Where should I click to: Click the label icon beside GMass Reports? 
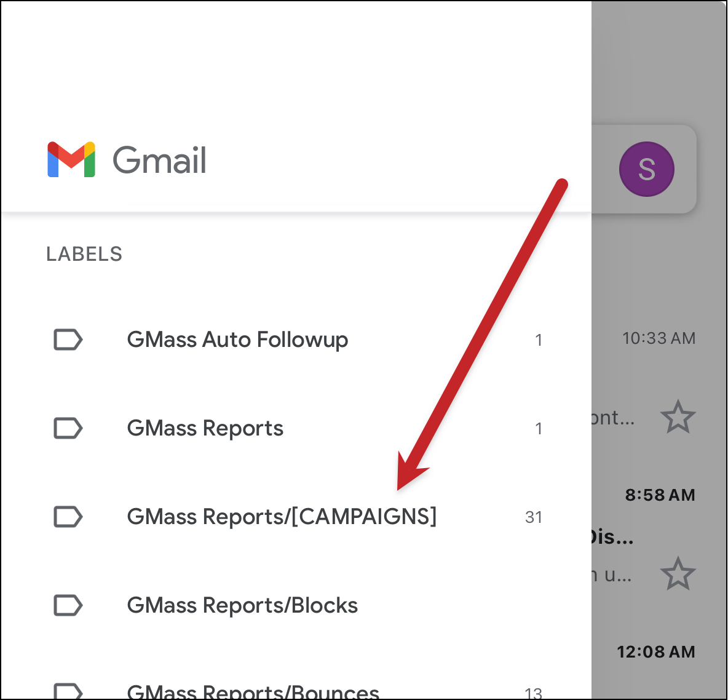[x=68, y=428]
